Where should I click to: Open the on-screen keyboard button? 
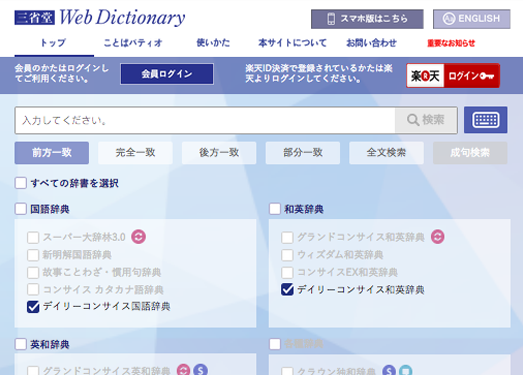486,120
